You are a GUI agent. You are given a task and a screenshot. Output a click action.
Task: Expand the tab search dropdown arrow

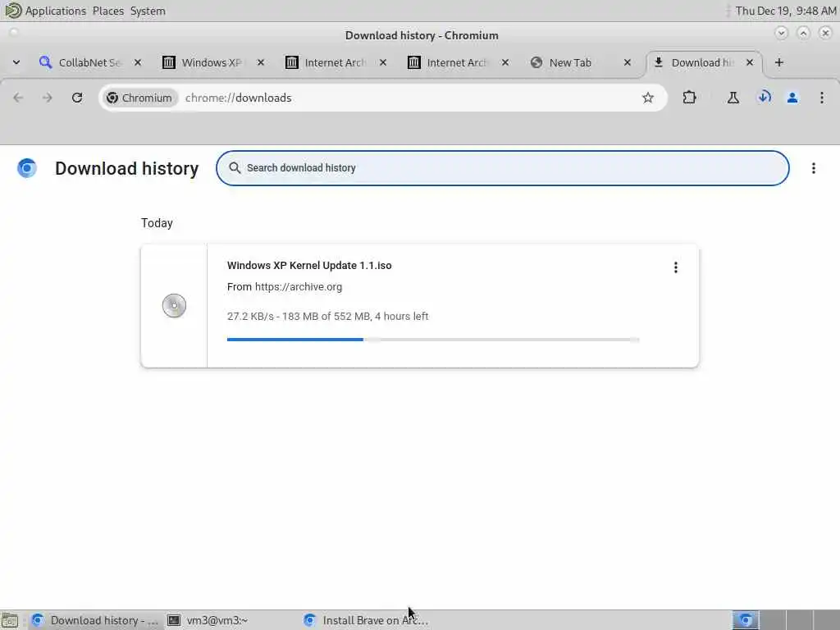coord(16,62)
